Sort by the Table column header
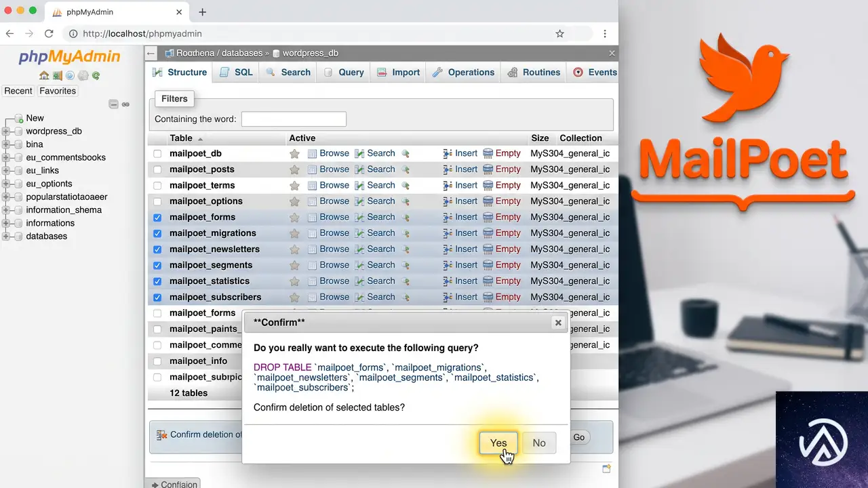This screenshot has height=488, width=868. pyautogui.click(x=181, y=138)
